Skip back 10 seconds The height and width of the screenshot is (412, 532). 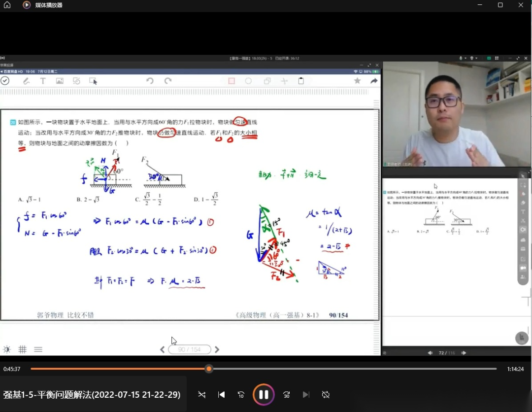[x=241, y=394]
